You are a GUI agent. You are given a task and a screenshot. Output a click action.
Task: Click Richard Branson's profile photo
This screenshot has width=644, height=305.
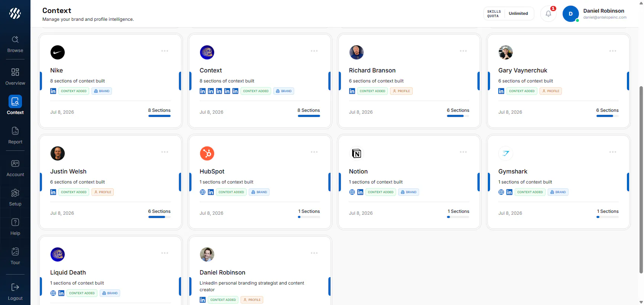(x=357, y=52)
